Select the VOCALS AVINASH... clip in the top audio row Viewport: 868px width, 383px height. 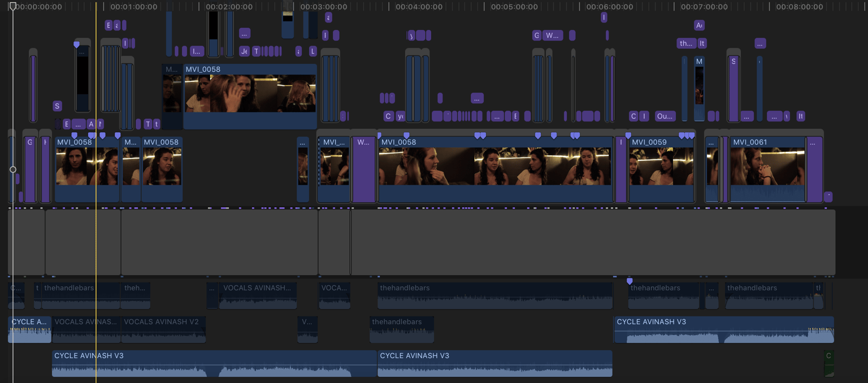[258, 295]
